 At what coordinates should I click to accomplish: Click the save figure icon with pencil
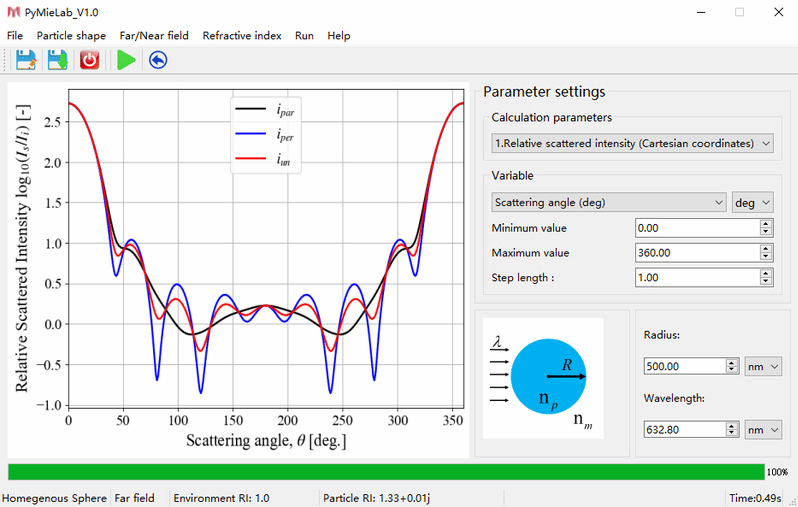tap(26, 60)
